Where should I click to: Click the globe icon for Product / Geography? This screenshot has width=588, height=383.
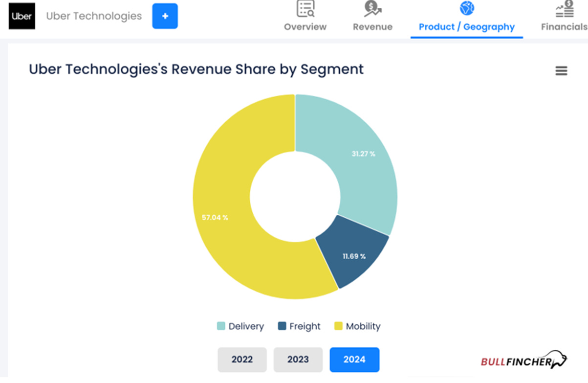point(467,8)
